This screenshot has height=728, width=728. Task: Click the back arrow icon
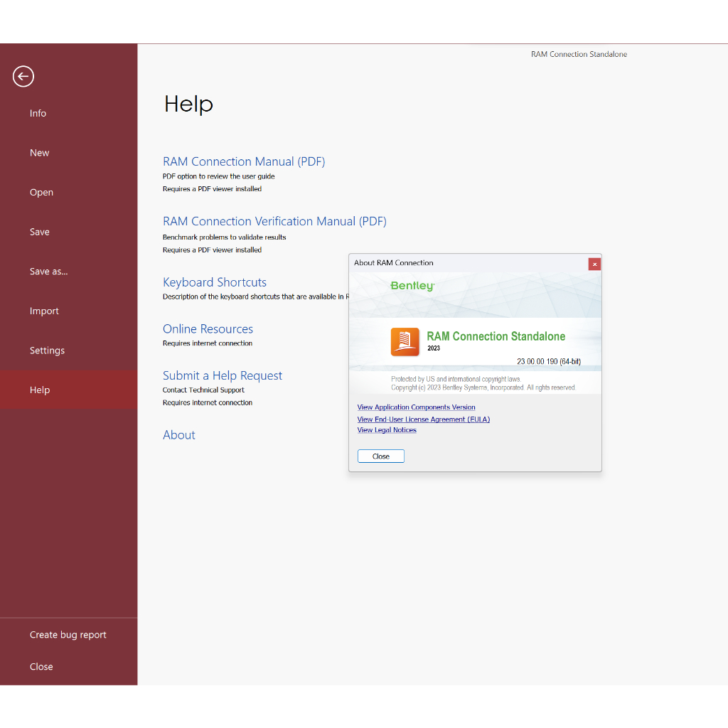click(23, 76)
